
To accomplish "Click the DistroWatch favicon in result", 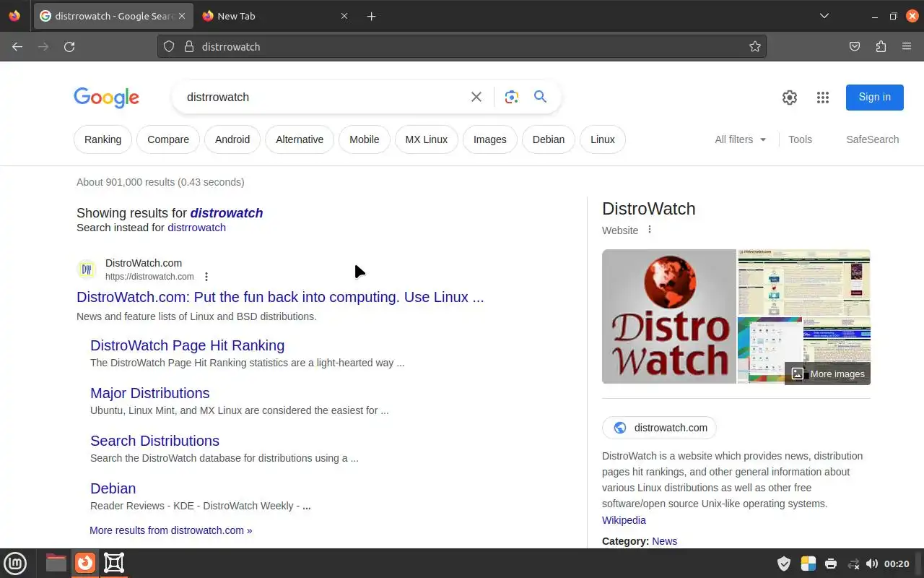I will tap(87, 269).
